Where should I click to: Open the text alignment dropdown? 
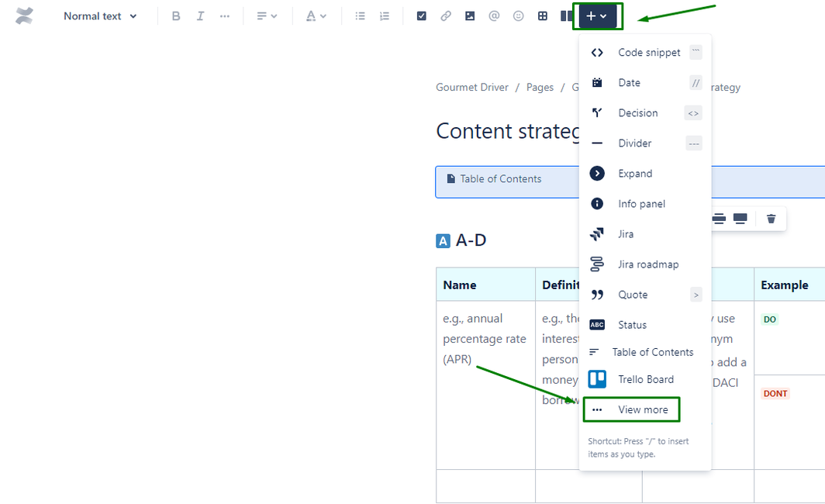(x=267, y=16)
